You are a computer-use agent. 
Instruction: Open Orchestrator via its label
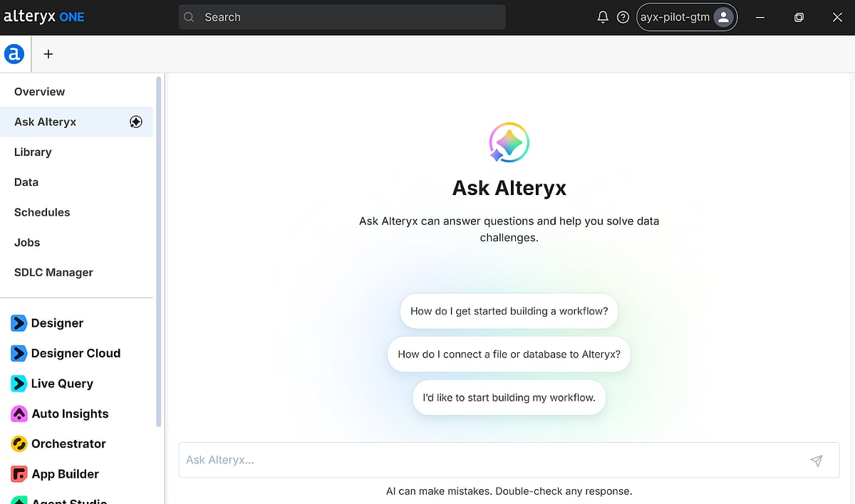click(68, 443)
